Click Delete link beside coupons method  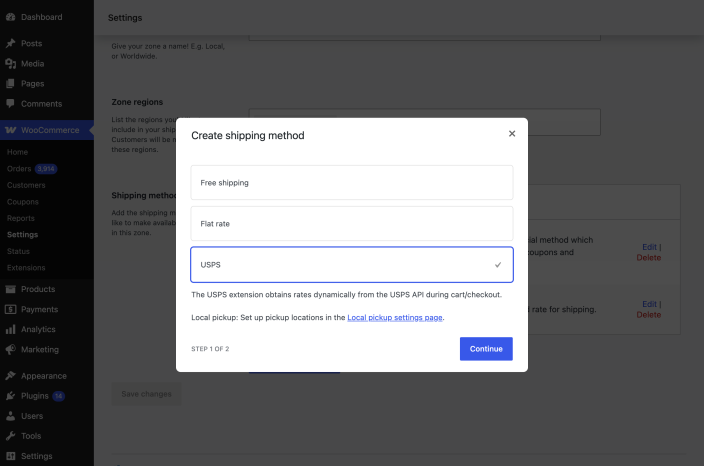pos(649,258)
